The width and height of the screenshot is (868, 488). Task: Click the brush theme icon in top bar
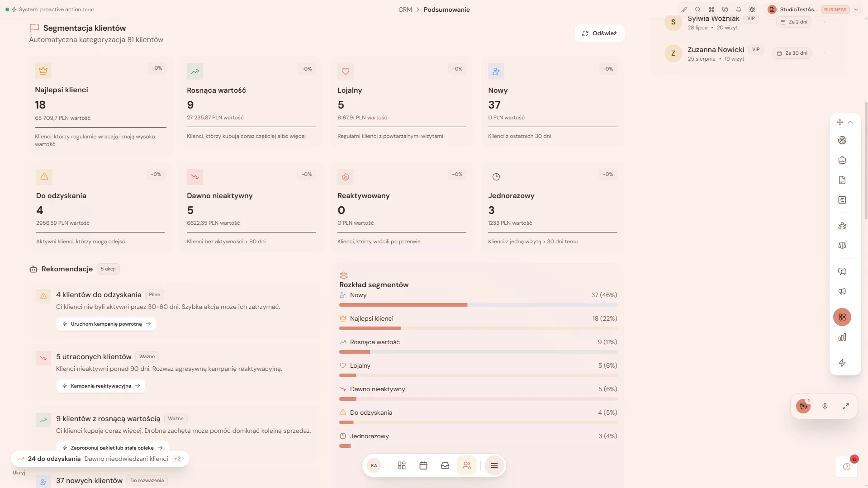pyautogui.click(x=684, y=9)
